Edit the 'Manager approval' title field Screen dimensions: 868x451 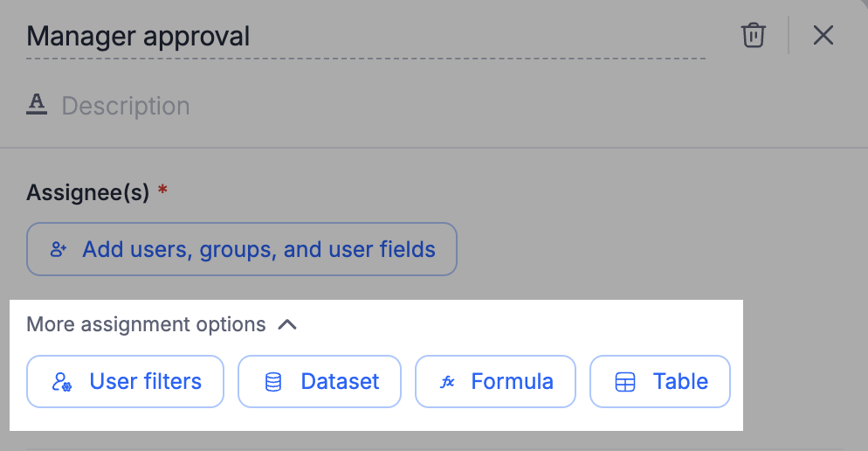pyautogui.click(x=138, y=37)
